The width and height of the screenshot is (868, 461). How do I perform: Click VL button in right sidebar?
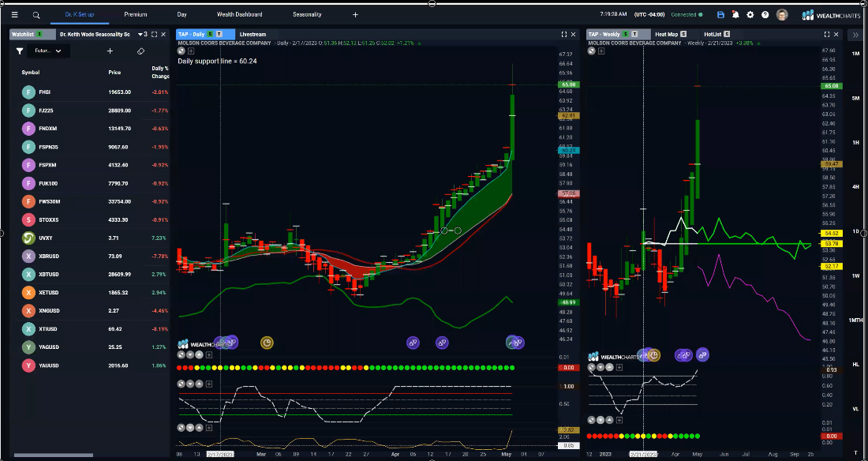pos(856,408)
